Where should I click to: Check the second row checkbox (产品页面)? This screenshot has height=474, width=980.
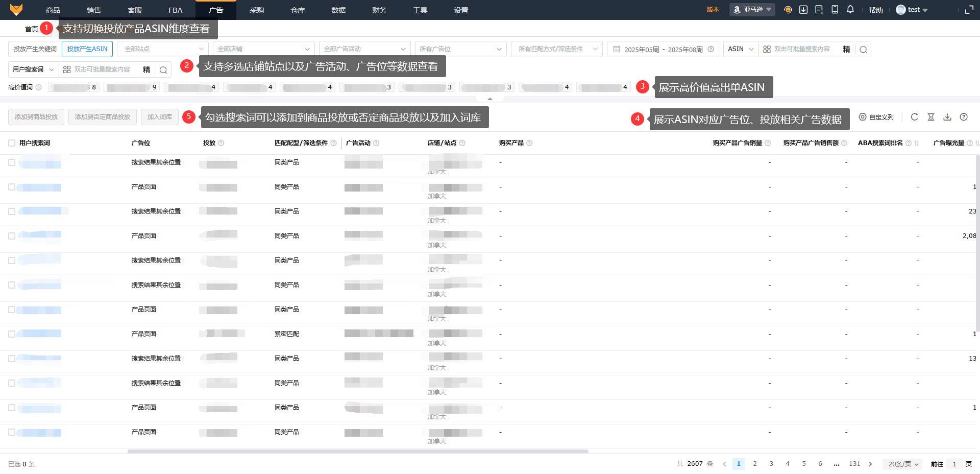click(12, 187)
